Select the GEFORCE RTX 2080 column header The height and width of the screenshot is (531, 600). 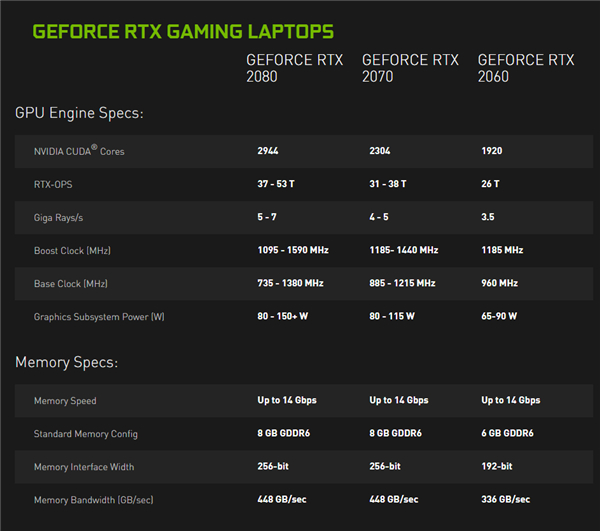(x=294, y=68)
